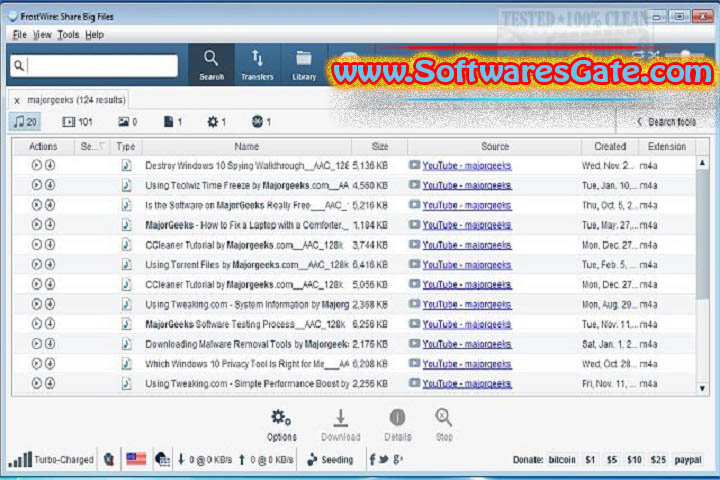
Task: Open YouTube source link for Using Torrent Files
Action: pos(467,265)
